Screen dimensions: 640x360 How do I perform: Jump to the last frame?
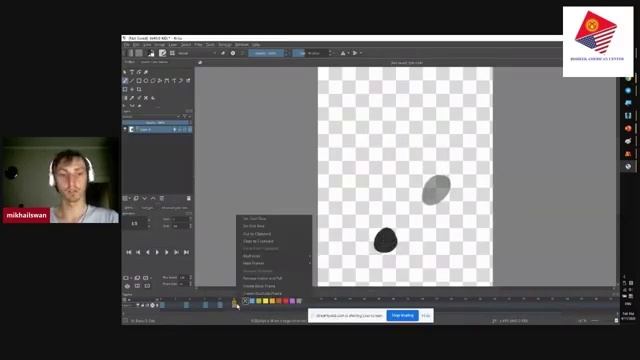(x=186, y=252)
